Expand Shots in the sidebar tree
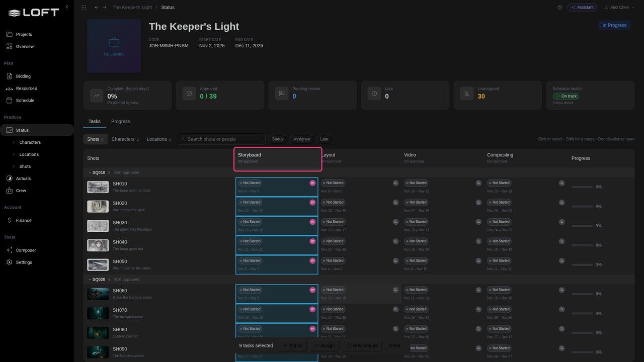Image resolution: width=644 pixels, height=362 pixels. pos(14,166)
